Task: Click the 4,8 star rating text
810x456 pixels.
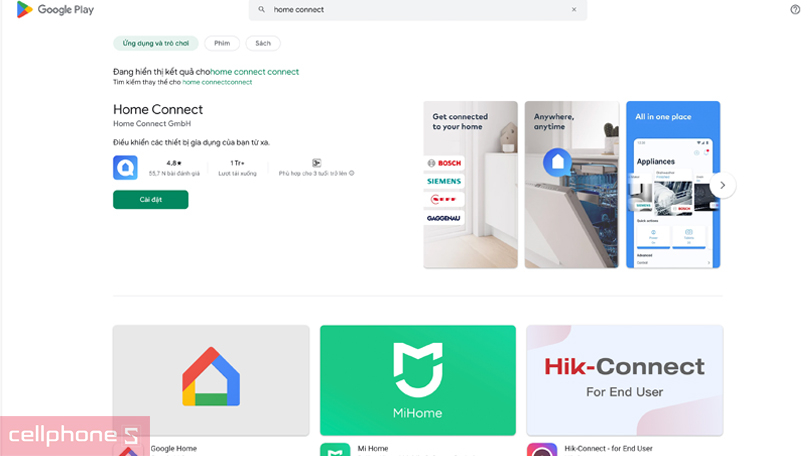Action: point(174,163)
